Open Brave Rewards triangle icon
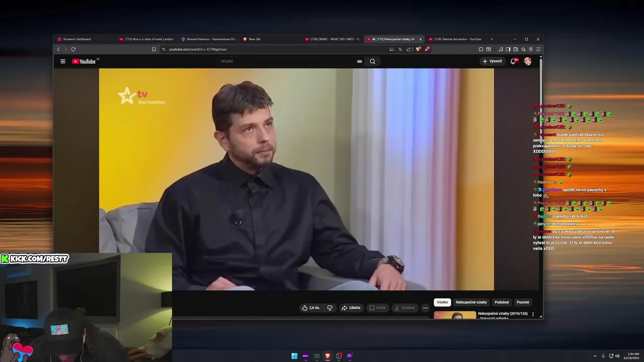Viewport: 644px width, 362px height. coord(427,49)
